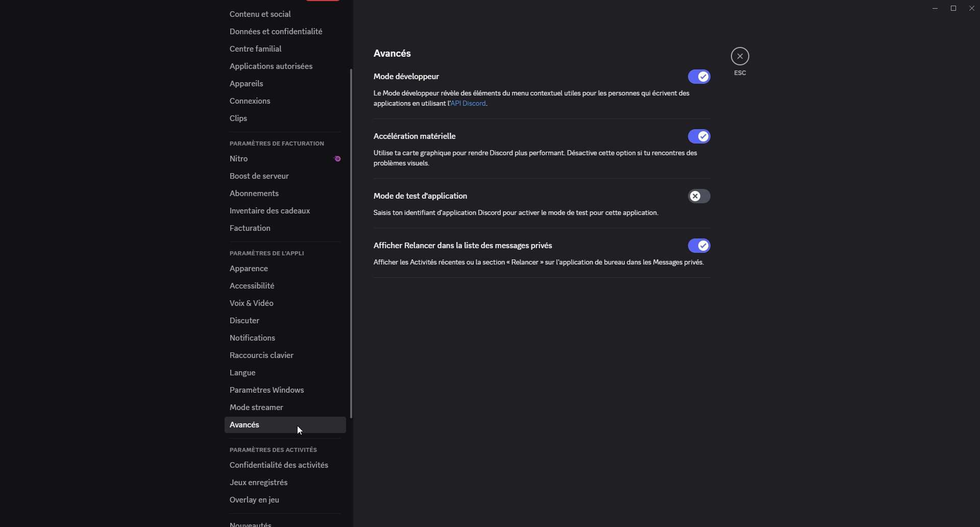Screen dimensions: 980x527
Task: Open Apparence settings
Action: click(249, 269)
